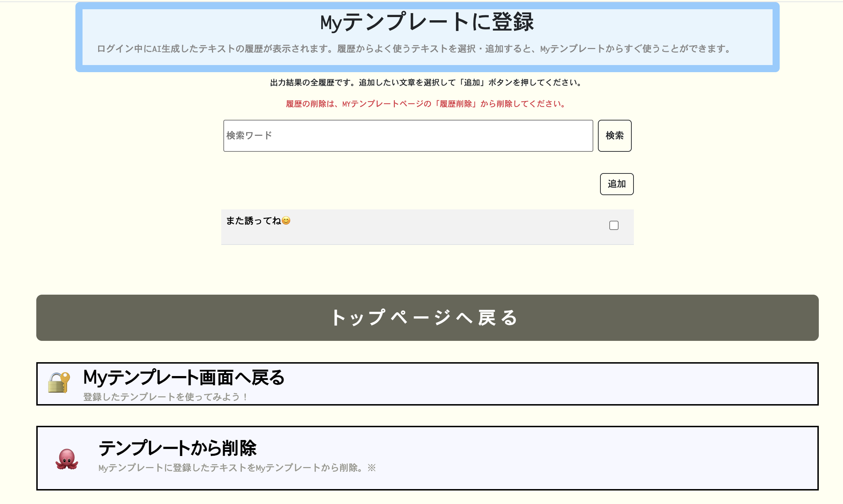
Task: Click the red 履歴の削除 notice text
Action: coord(426,104)
